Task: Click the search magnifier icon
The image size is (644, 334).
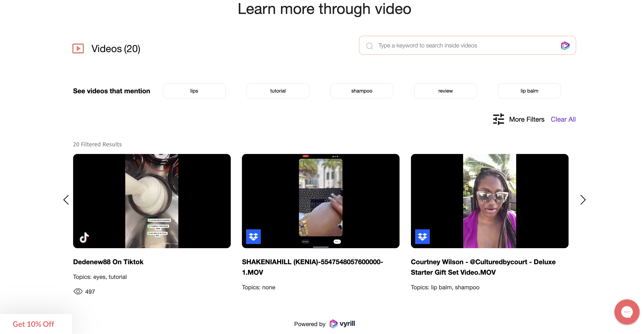Action: 369,46
